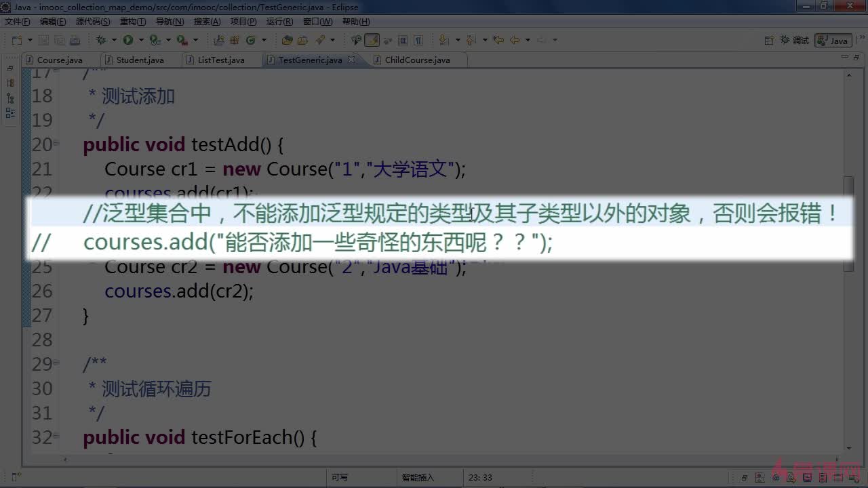Click the Save toolbar icon

43,40
